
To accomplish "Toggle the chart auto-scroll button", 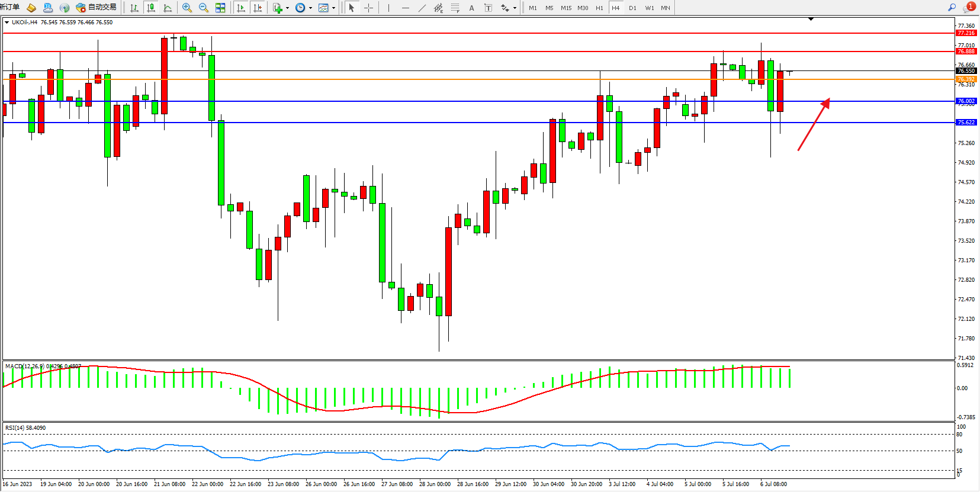I will [x=240, y=8].
